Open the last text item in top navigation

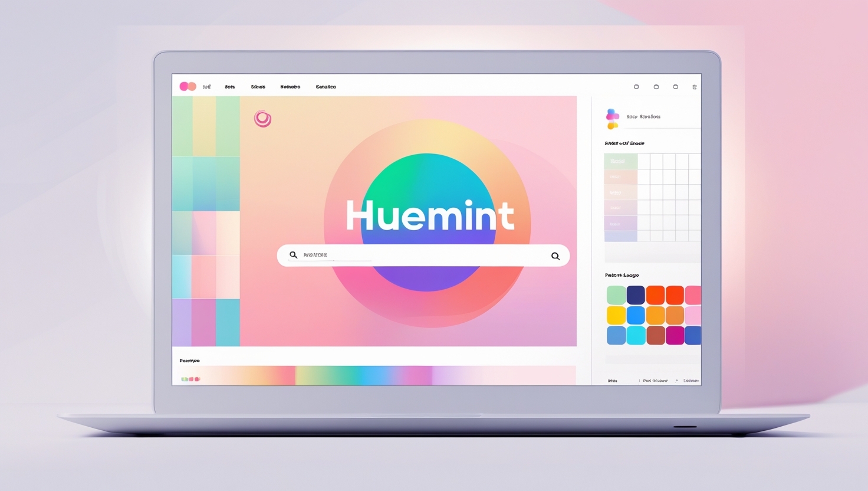click(325, 87)
